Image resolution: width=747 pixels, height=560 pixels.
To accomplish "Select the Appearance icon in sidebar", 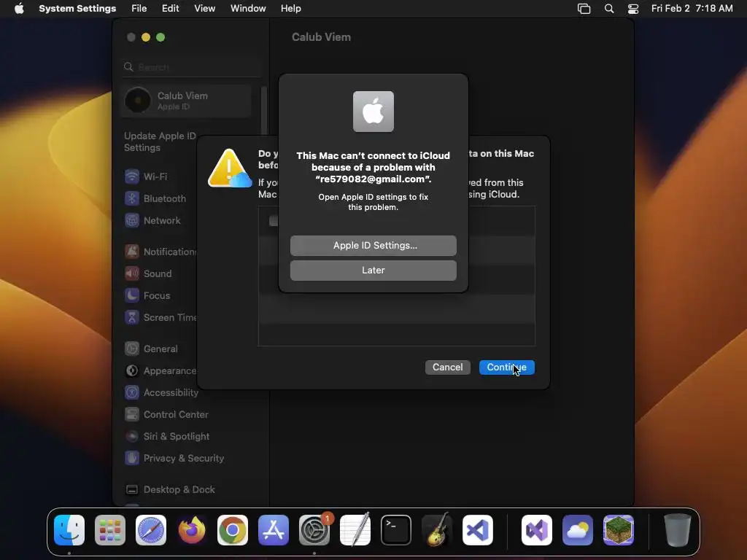I will tap(132, 370).
